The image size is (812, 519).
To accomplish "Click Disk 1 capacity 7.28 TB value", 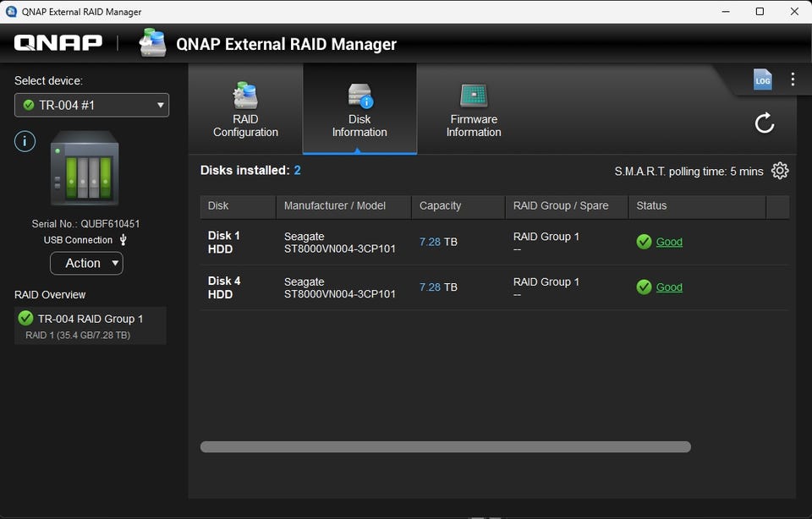I will coord(438,242).
